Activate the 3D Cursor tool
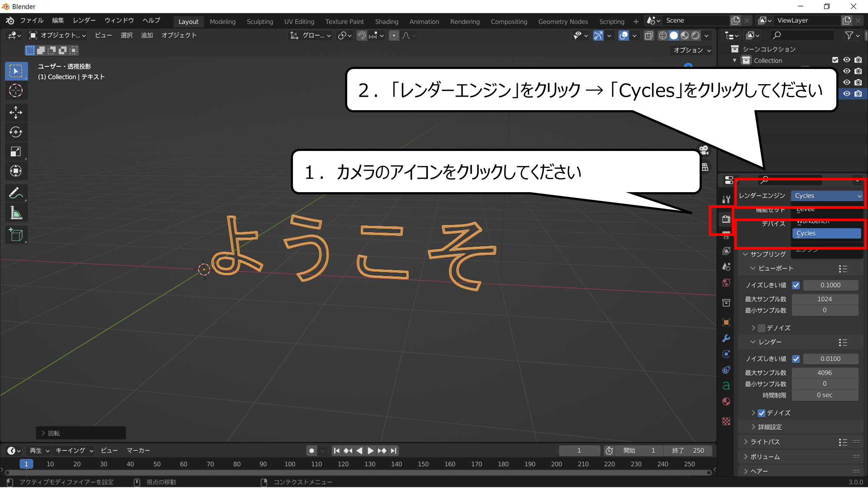868x488 pixels. click(x=16, y=91)
